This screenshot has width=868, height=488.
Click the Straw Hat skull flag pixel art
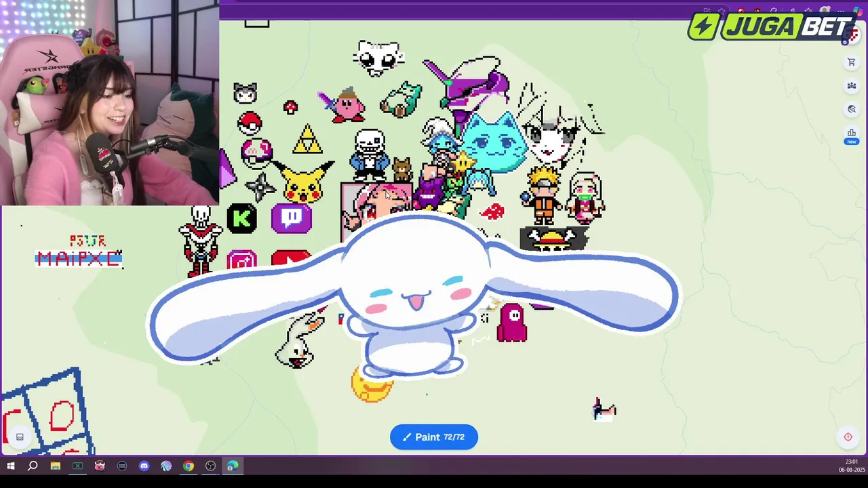[x=554, y=239]
